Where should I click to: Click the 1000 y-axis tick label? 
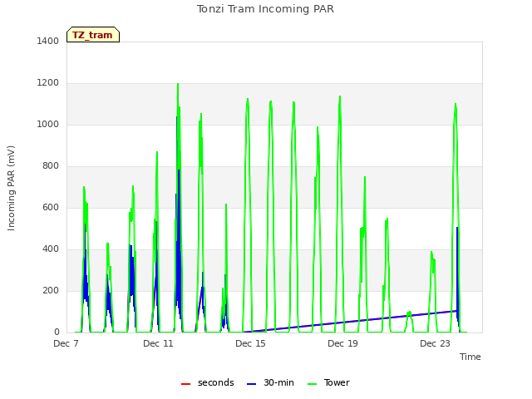(x=48, y=124)
